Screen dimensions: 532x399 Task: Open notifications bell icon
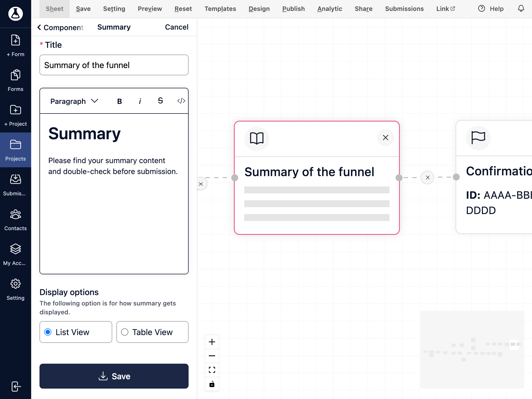(521, 9)
